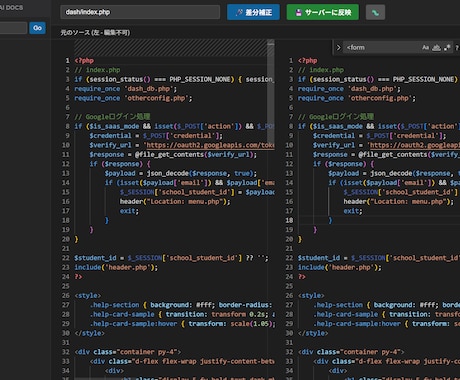This screenshot has width=460, height=380.
Task: Click if ($response) { in the right pane
Action: click(x=344, y=164)
